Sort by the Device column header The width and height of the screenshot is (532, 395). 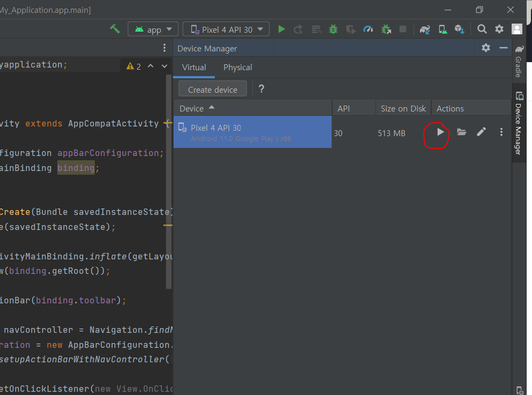click(252, 108)
